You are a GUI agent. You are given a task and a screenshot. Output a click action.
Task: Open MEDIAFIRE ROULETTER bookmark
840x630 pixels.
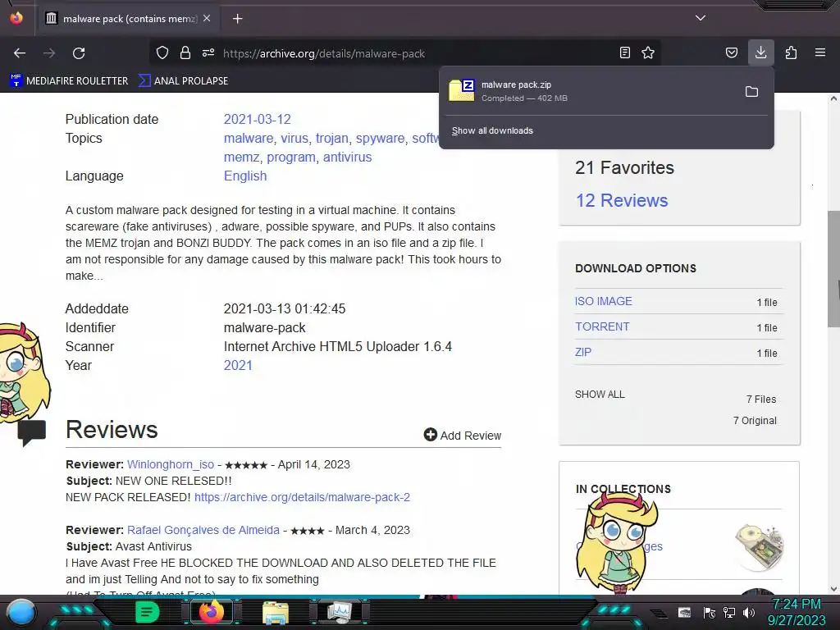tap(69, 81)
